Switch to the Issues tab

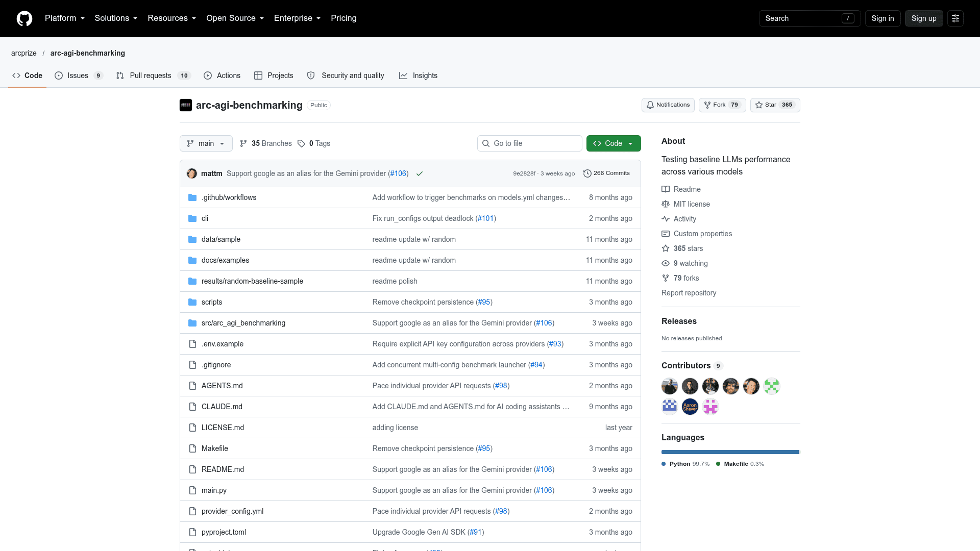click(x=79, y=76)
